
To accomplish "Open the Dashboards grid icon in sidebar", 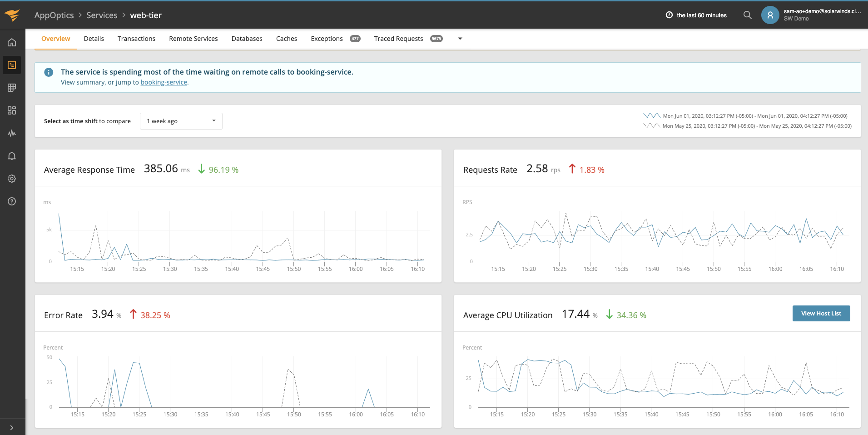I will click(12, 110).
